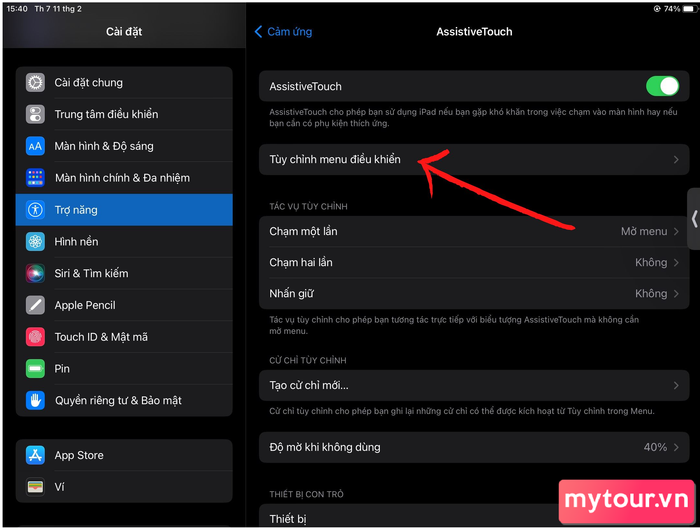The height and width of the screenshot is (531, 700).
Task: Tap the orientation lock status icon
Action: pos(657,8)
